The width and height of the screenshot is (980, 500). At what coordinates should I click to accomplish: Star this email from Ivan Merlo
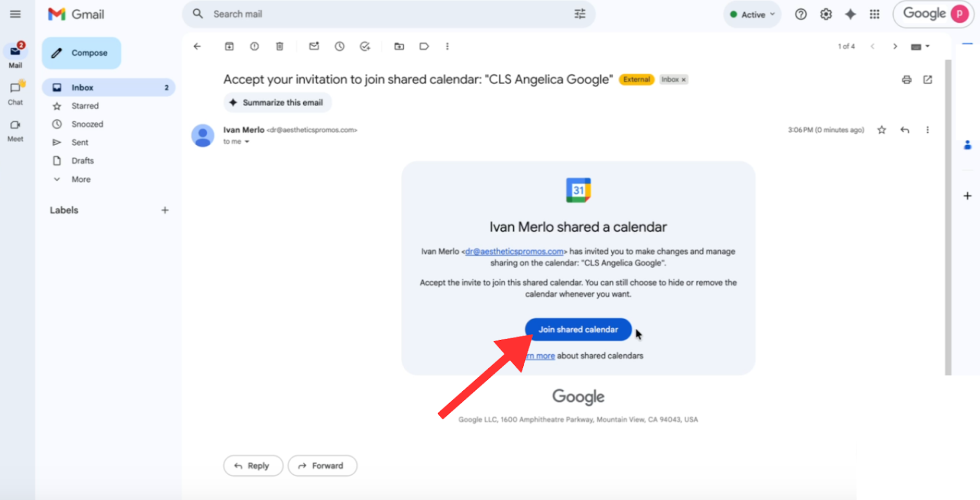[881, 130]
